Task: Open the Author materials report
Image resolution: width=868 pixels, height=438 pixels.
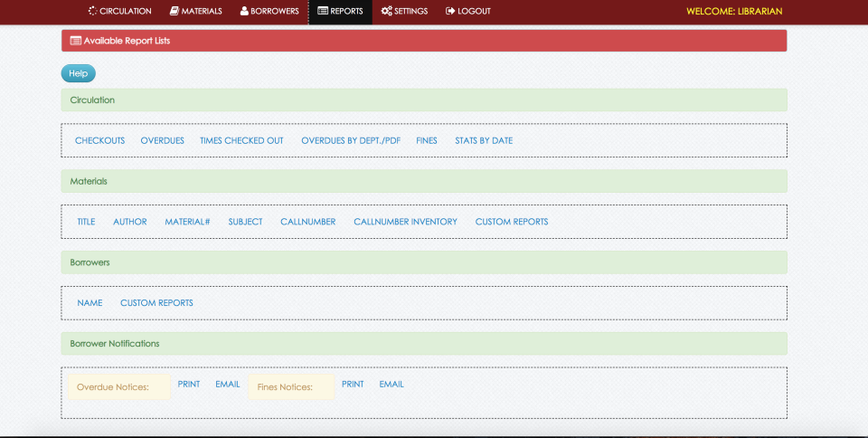Action: click(130, 222)
